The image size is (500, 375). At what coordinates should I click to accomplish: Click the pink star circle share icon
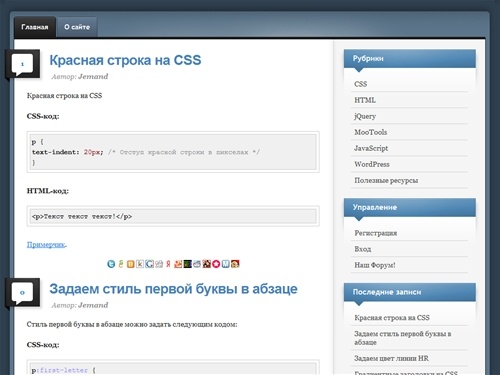[216, 264]
